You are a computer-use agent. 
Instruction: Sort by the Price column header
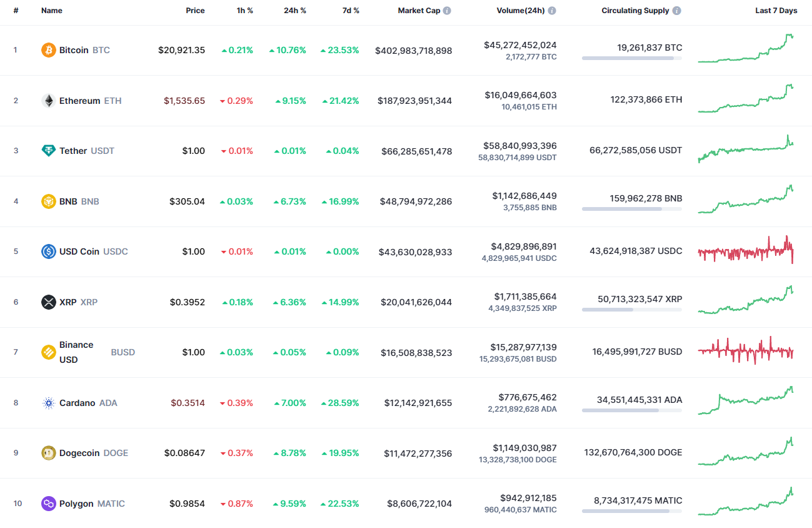[195, 10]
